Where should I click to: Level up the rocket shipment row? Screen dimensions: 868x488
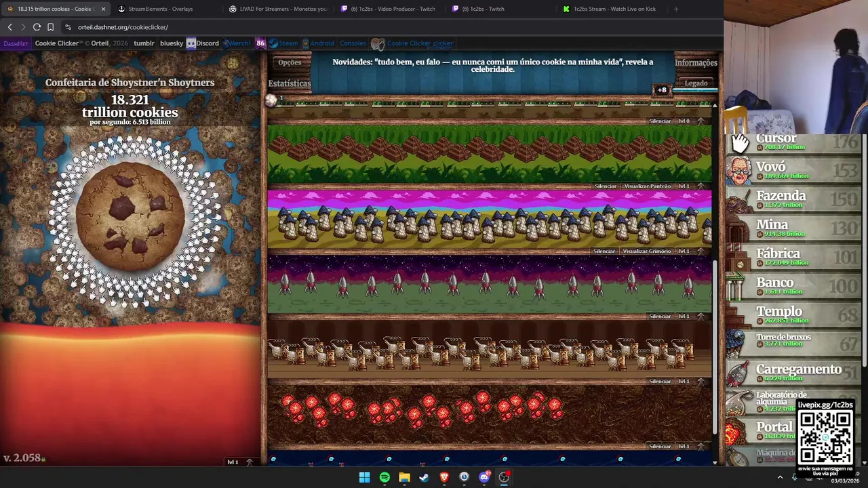[692, 317]
